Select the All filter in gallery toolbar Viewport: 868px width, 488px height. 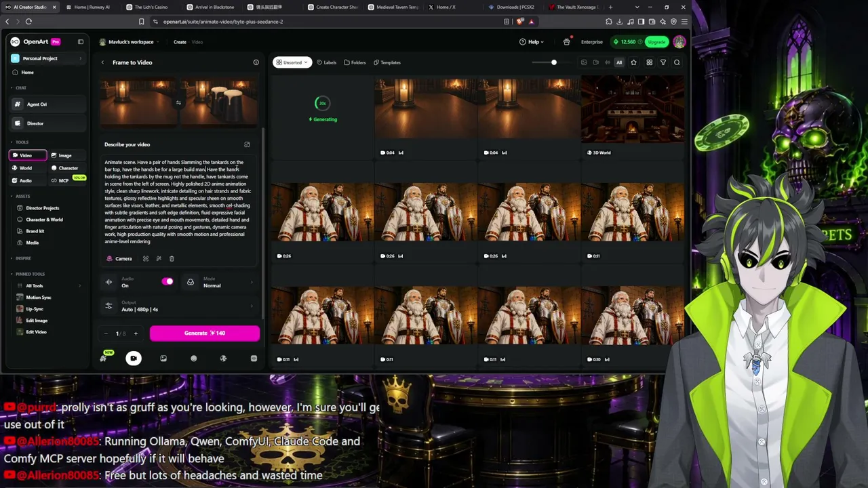[x=619, y=62]
